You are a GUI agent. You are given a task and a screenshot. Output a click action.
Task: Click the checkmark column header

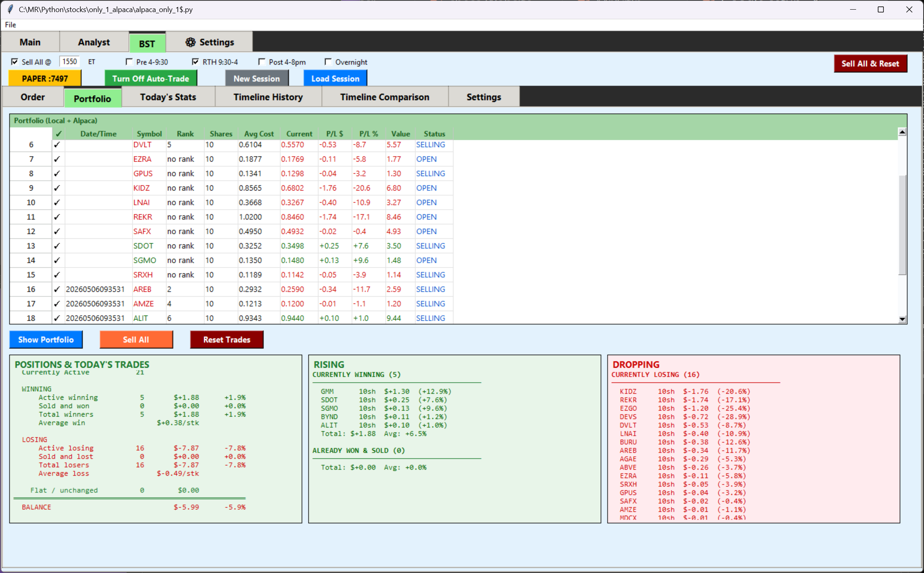point(59,134)
